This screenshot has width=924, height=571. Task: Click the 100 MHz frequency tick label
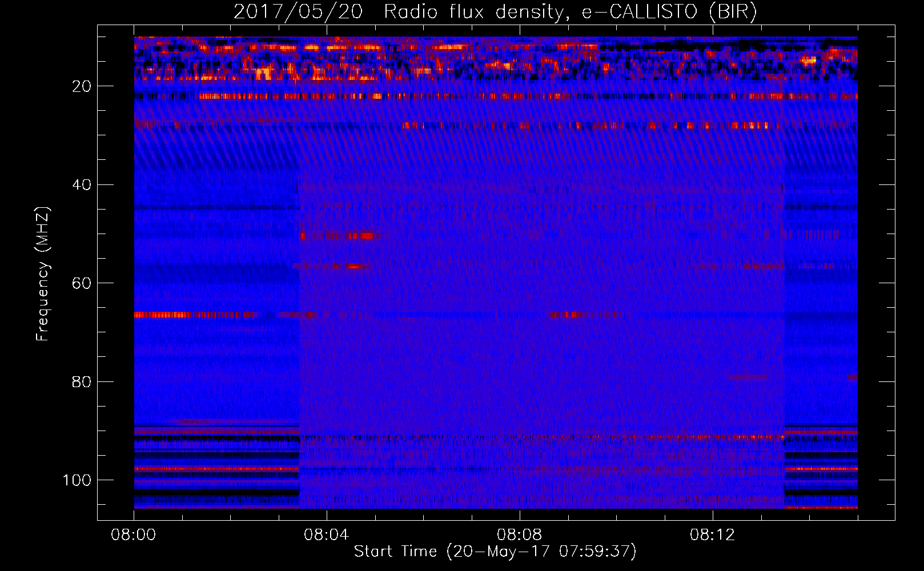78,480
